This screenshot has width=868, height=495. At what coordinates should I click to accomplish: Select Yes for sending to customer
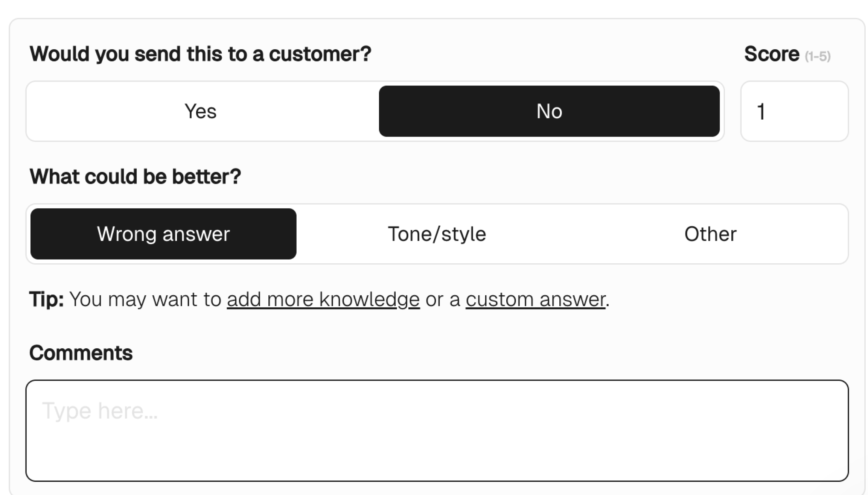coord(201,111)
